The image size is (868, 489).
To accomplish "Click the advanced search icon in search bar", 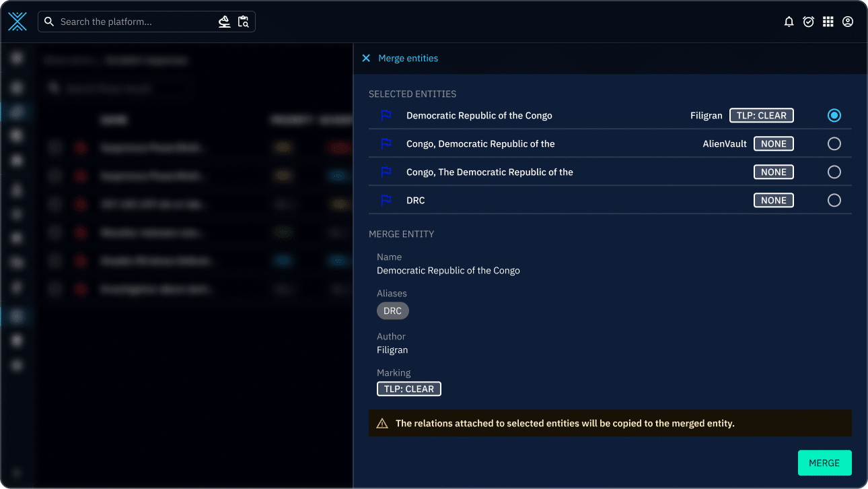I will [x=225, y=22].
